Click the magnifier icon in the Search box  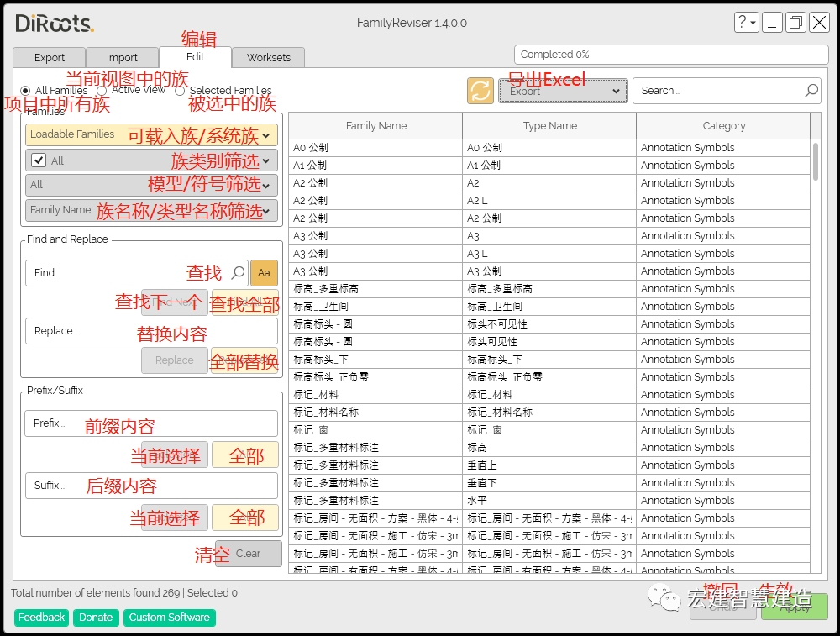pyautogui.click(x=811, y=90)
